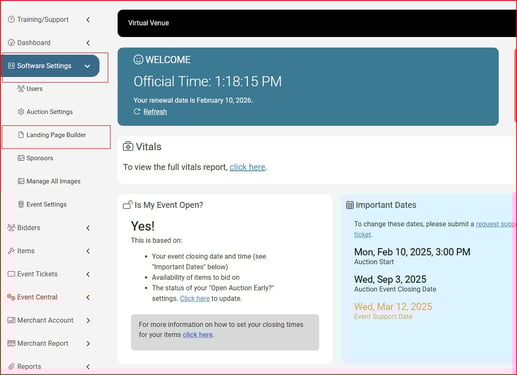Viewport: 517px width, 375px height.
Task: Click the Wed, Mar 12, 2025 support date
Action: 393,307
